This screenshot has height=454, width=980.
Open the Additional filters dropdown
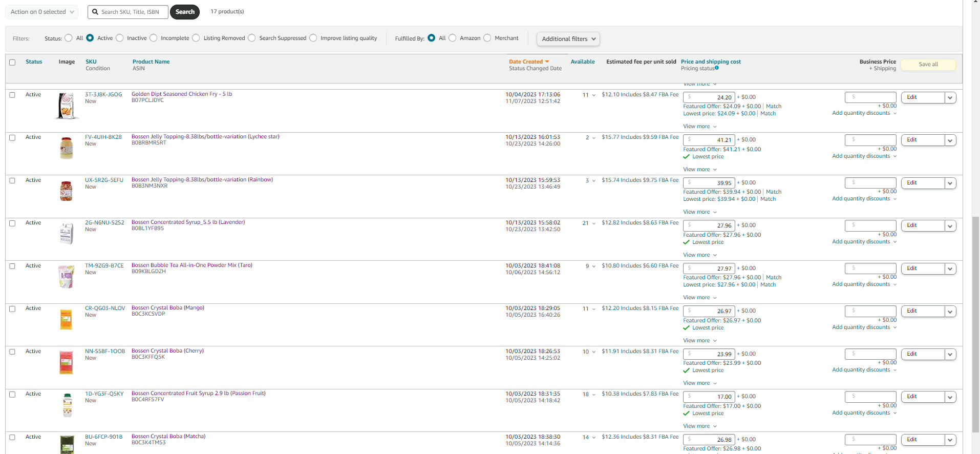[568, 39]
